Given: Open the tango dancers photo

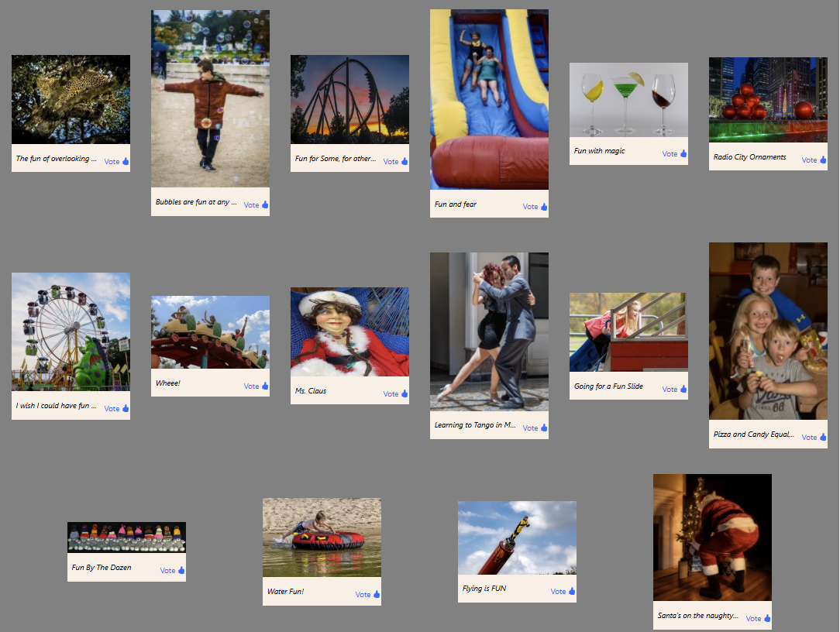Looking at the screenshot, I should click(x=489, y=331).
